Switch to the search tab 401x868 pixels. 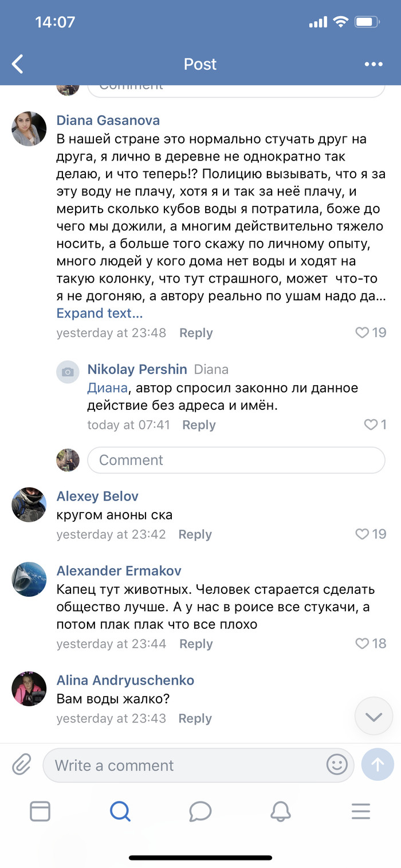point(120,811)
